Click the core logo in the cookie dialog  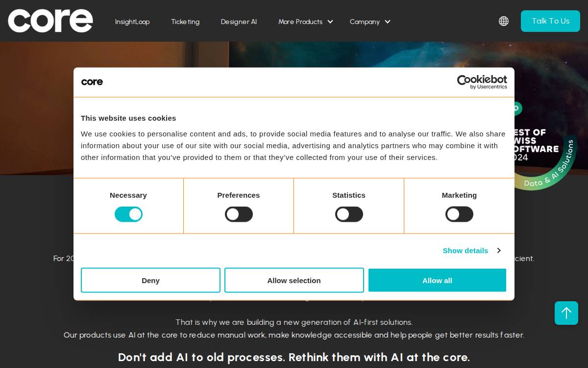[x=92, y=82]
